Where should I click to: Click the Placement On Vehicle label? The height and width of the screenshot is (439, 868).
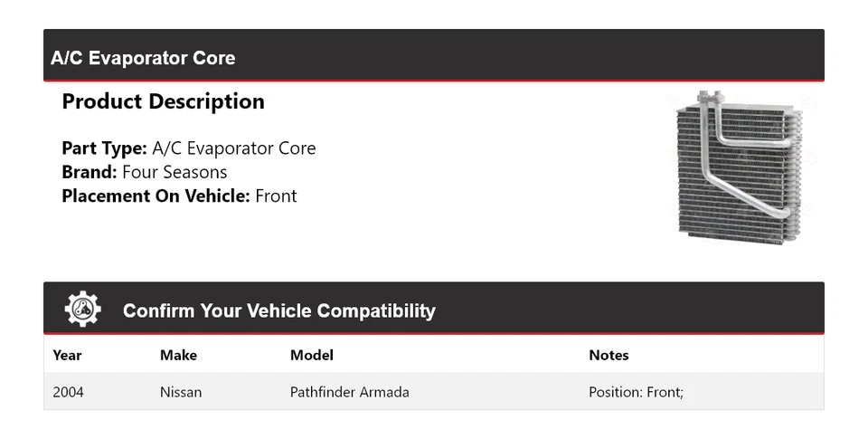coord(156,196)
